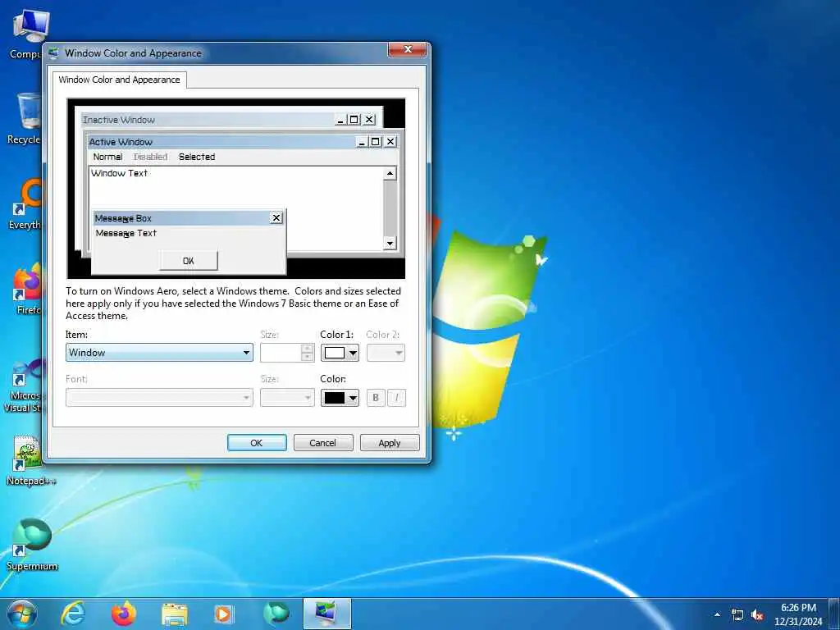
Task: Select the Window Color and Appearance tab
Action: [120, 80]
